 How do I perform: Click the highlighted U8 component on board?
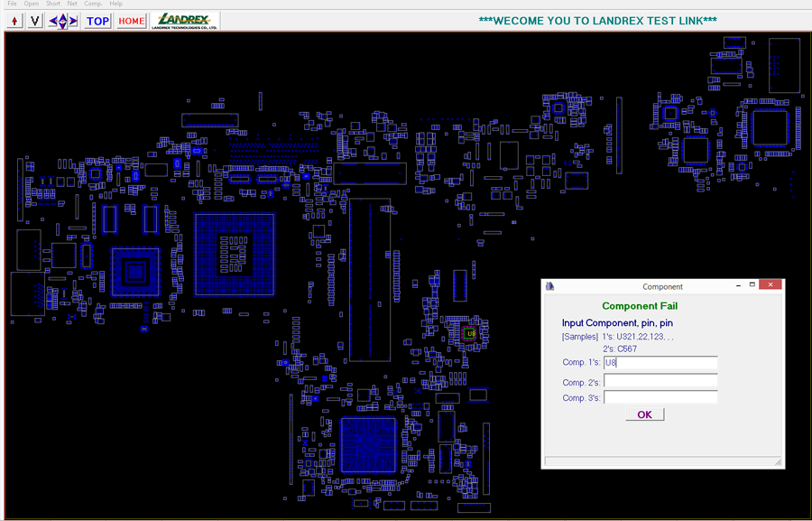(470, 333)
